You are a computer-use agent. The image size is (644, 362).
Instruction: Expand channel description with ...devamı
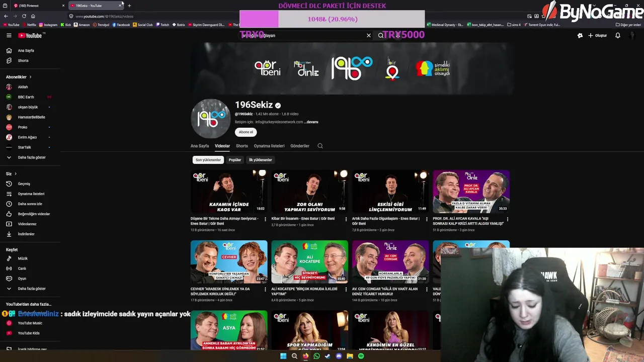[312, 122]
